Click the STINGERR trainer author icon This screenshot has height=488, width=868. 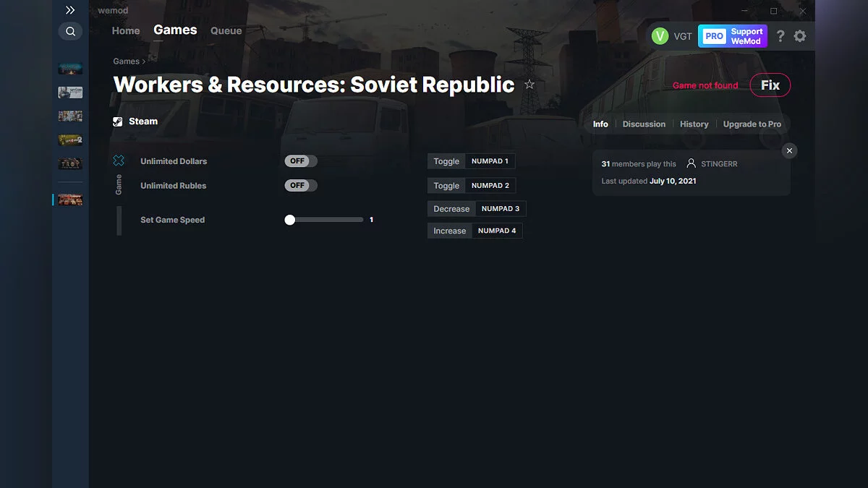click(x=690, y=163)
